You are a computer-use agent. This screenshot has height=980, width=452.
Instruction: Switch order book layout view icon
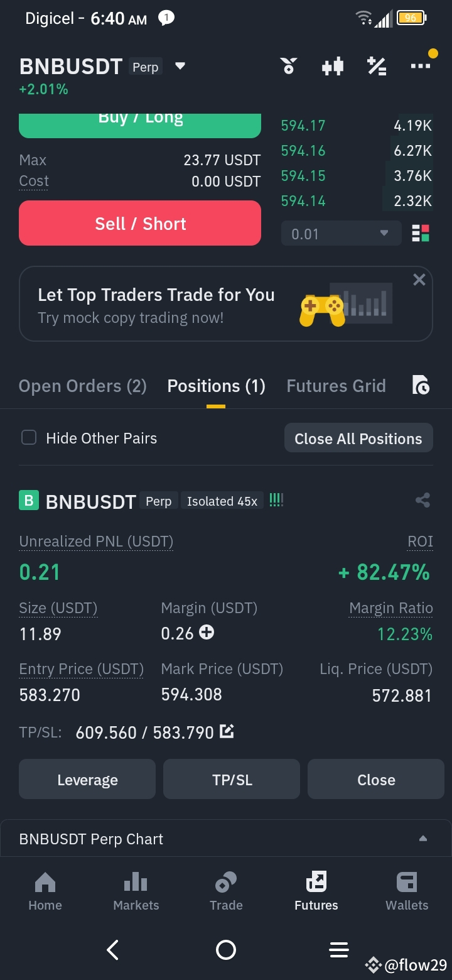coord(421,234)
